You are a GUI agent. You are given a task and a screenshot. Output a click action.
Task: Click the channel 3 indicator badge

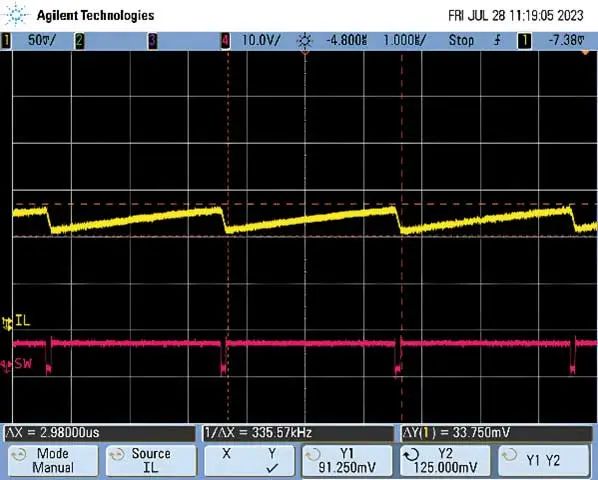[x=152, y=40]
